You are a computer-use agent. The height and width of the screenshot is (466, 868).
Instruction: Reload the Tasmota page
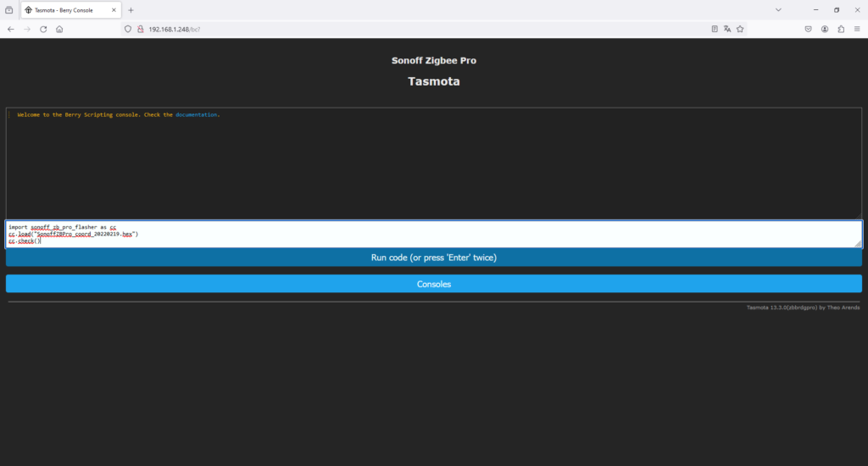(43, 30)
